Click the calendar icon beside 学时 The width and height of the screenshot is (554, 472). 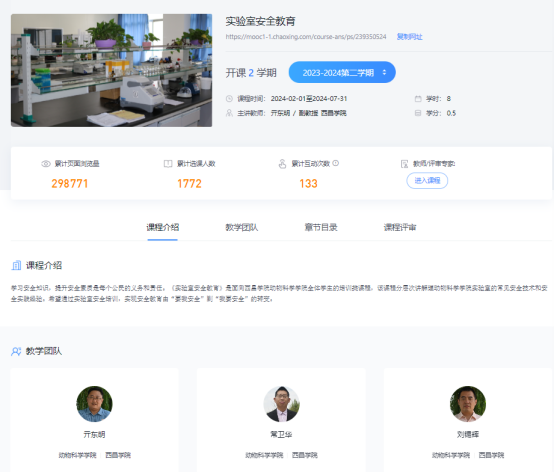pos(418,99)
